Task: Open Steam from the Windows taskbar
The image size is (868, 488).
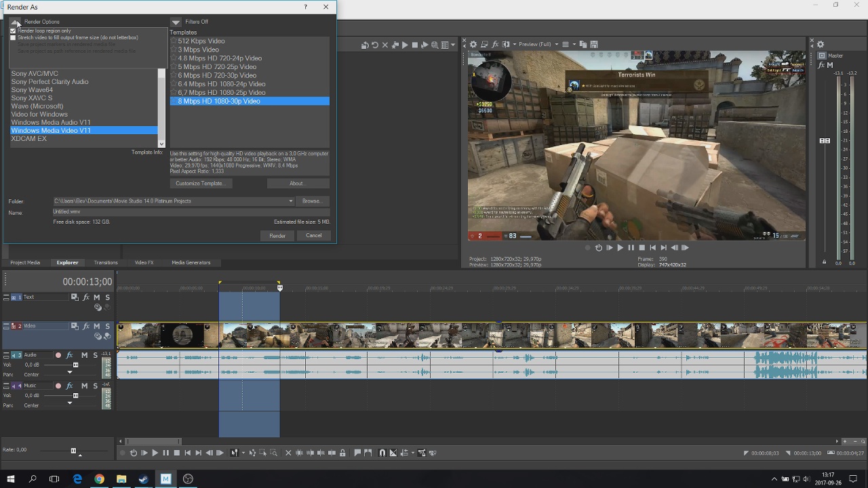Action: point(143,479)
